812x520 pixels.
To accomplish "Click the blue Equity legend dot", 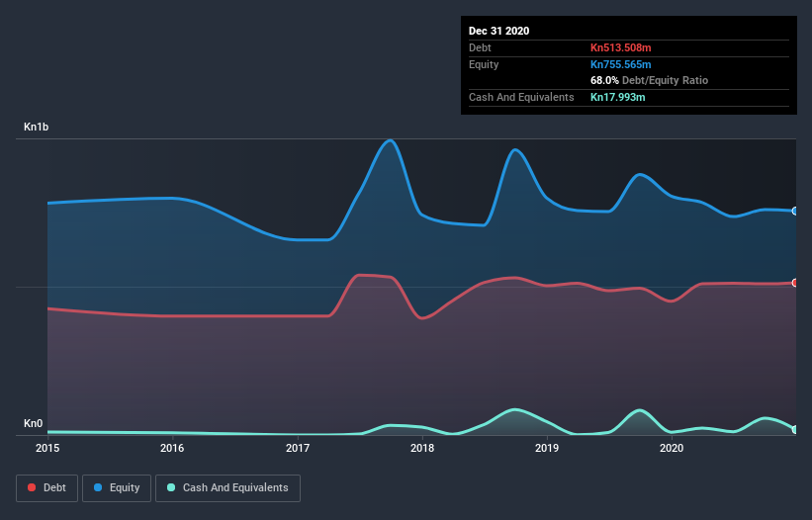I will [x=98, y=487].
